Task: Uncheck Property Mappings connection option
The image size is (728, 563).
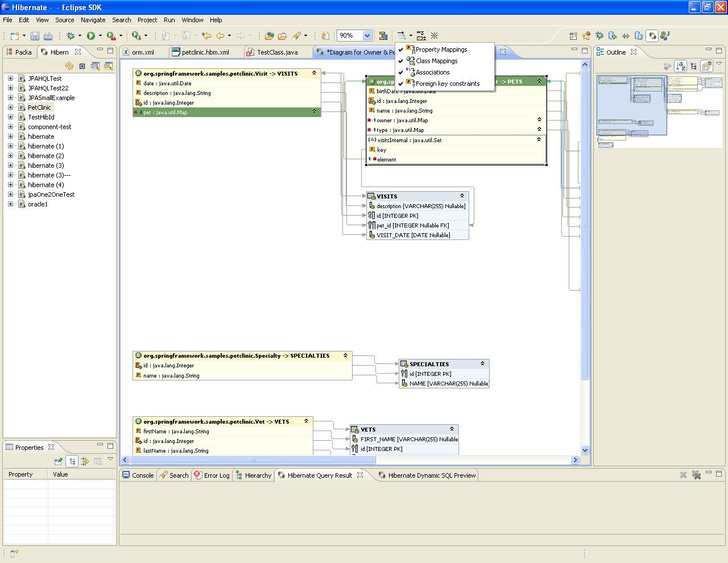Action: 441,49
